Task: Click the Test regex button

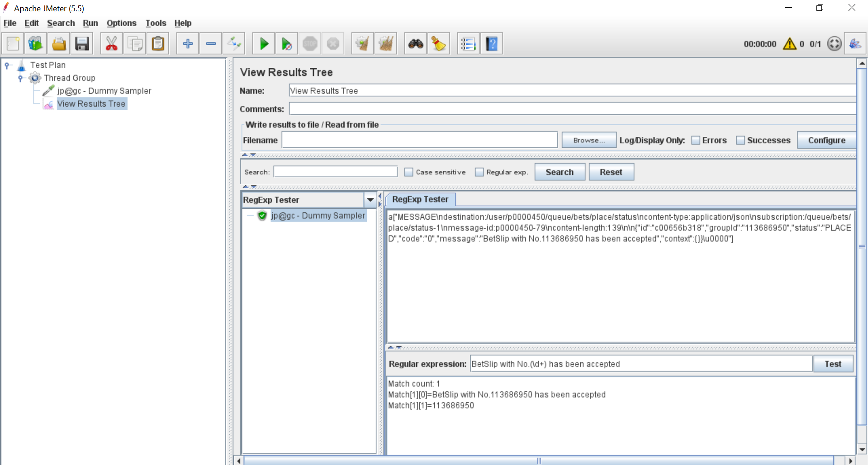Action: pyautogui.click(x=833, y=364)
